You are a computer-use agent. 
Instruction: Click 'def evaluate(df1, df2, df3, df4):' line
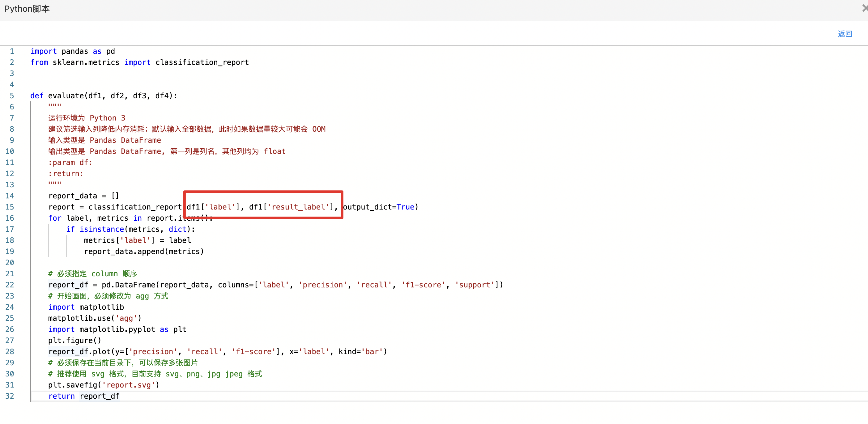click(x=104, y=95)
